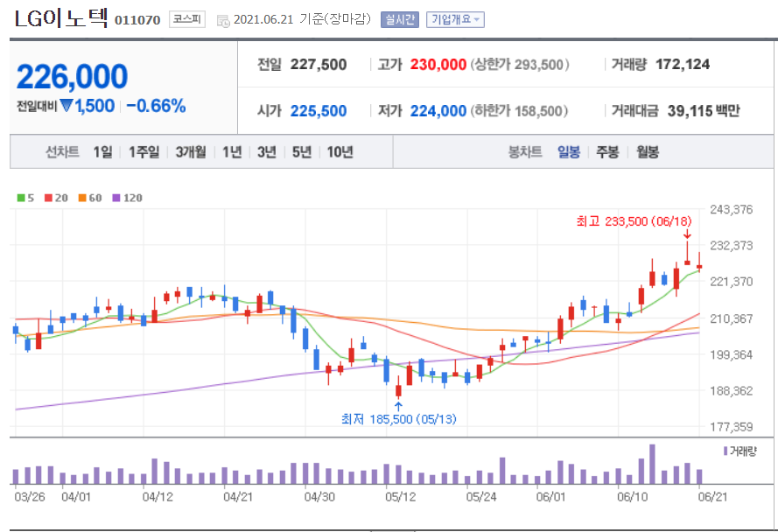The image size is (778, 532).
Task: Switch to 1년 line chart
Action: coord(232,152)
